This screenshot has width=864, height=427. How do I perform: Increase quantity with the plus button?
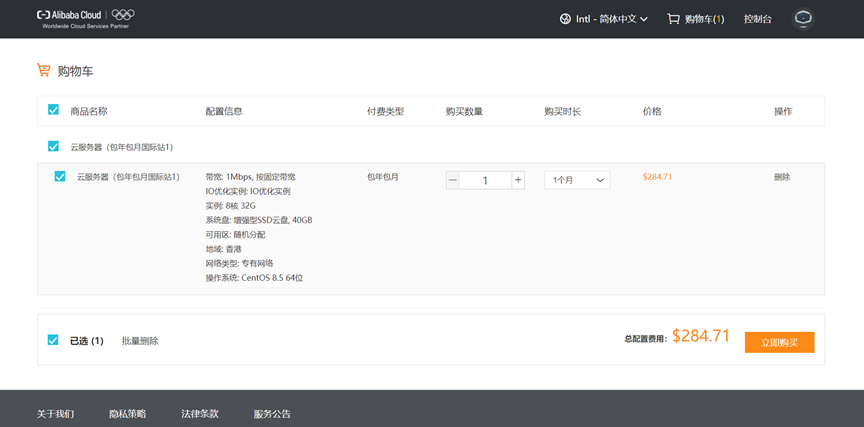click(x=518, y=180)
